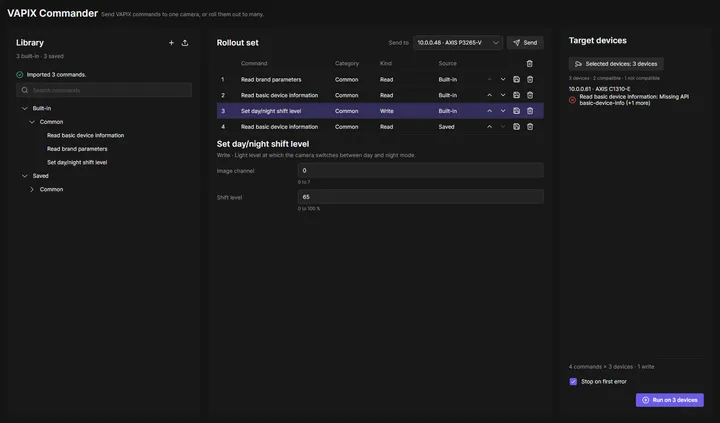
Task: Click the search magnifier icon in Library
Action: (25, 90)
